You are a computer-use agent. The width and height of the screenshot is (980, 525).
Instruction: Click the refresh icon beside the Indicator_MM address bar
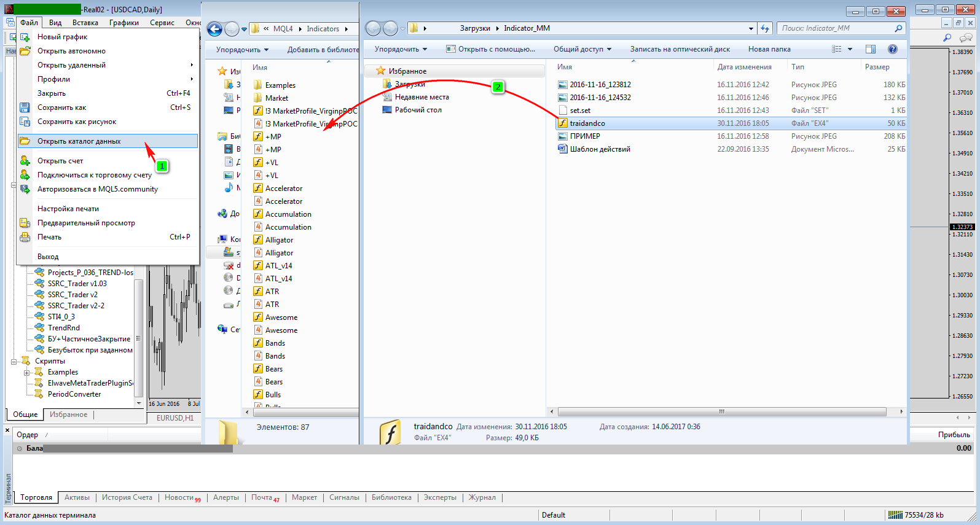(765, 28)
